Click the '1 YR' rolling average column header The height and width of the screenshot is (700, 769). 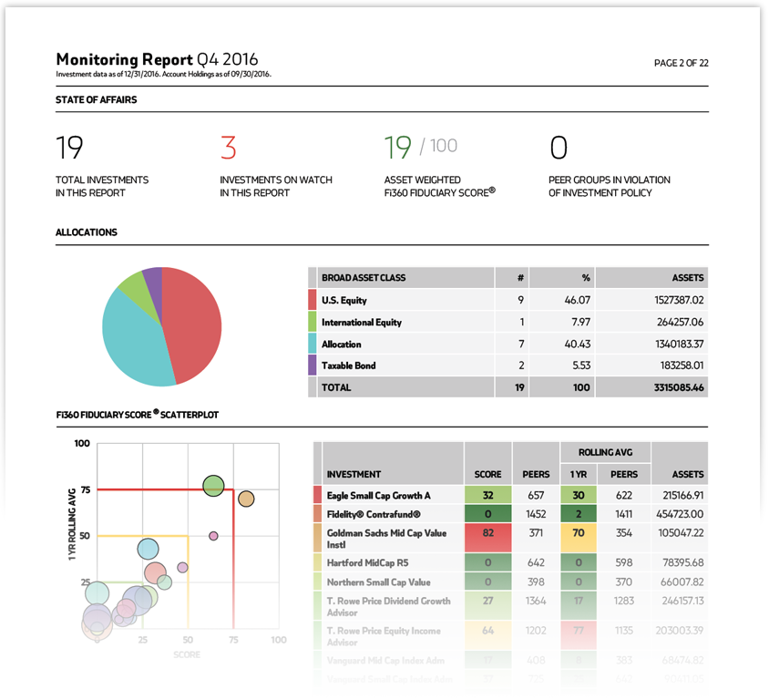[579, 474]
